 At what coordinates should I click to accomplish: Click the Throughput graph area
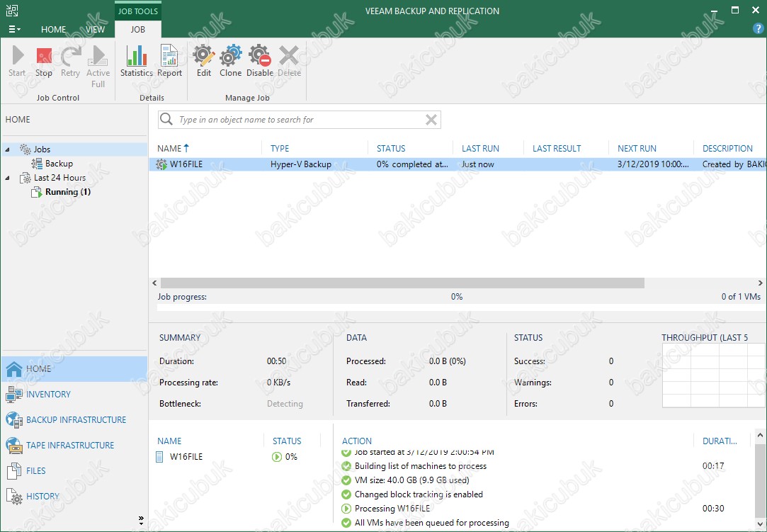click(713, 375)
